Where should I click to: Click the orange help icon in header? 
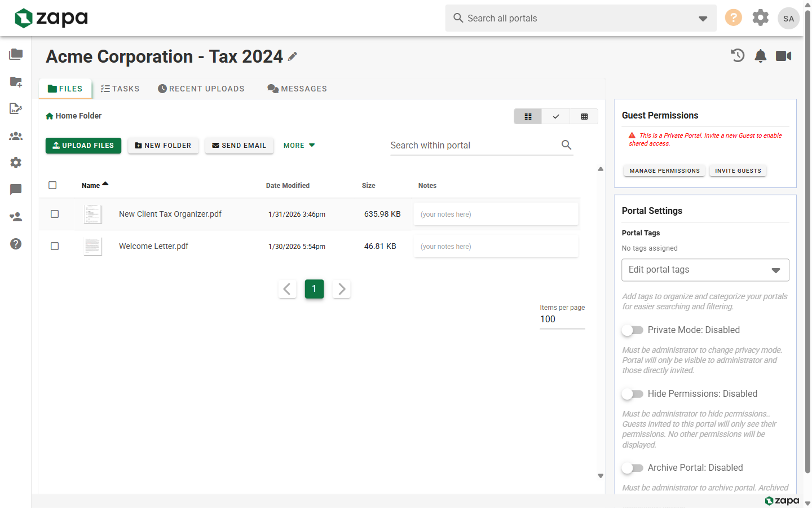click(733, 17)
